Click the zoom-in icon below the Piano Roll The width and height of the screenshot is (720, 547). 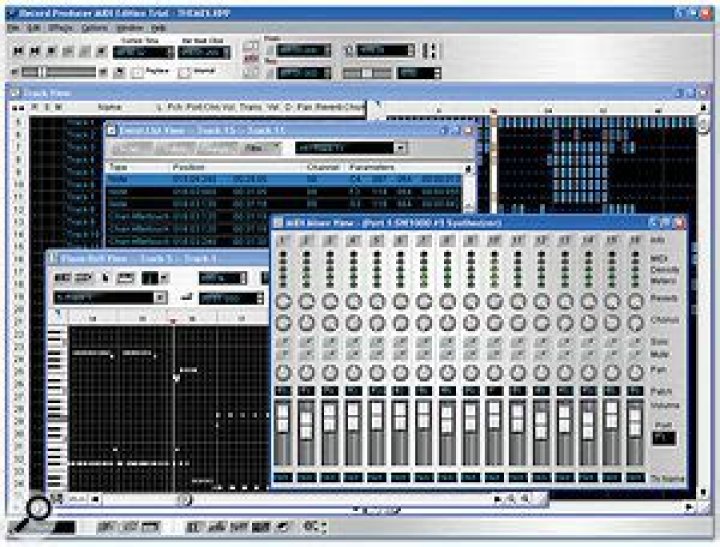[511, 497]
